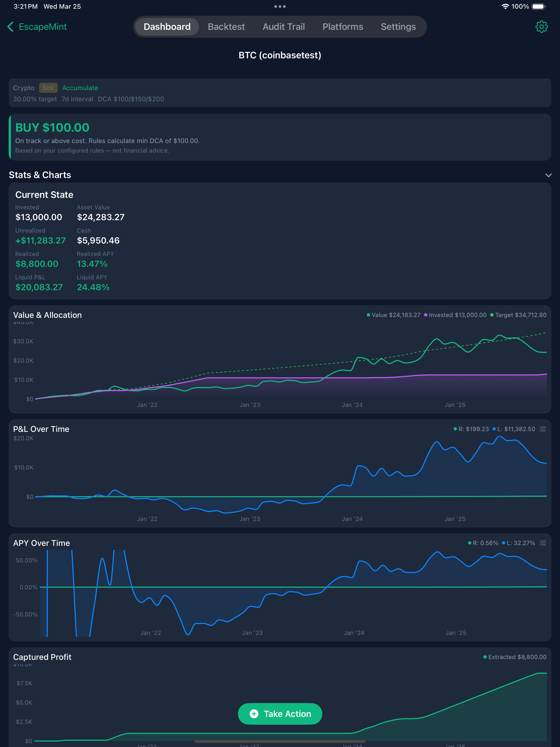Open filter options on APY Over Time chart
560x747 pixels.
coord(543,543)
